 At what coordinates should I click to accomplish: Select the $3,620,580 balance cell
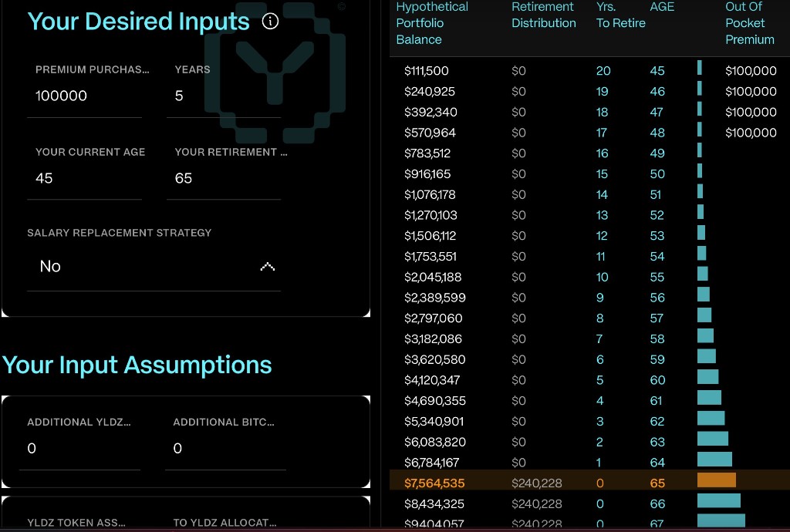click(x=435, y=360)
